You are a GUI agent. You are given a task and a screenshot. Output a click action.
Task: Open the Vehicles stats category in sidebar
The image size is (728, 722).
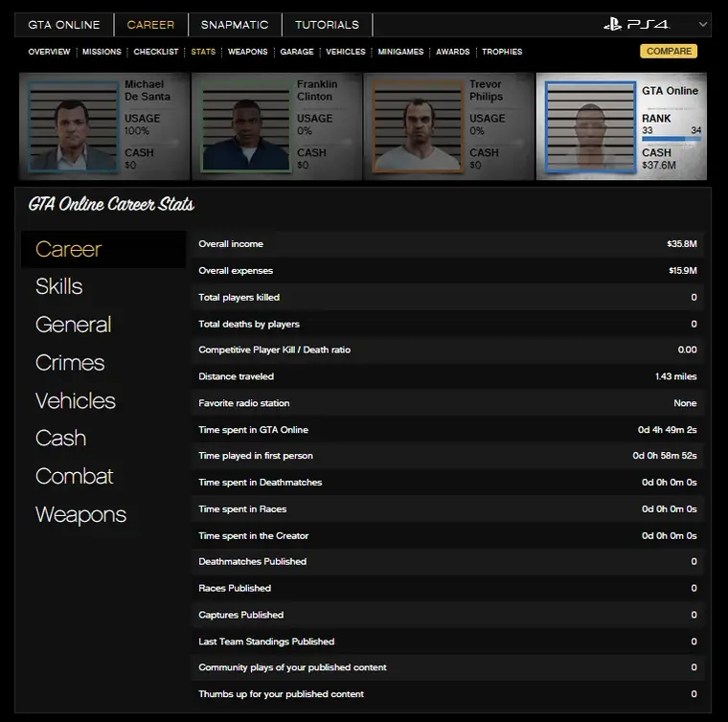76,400
